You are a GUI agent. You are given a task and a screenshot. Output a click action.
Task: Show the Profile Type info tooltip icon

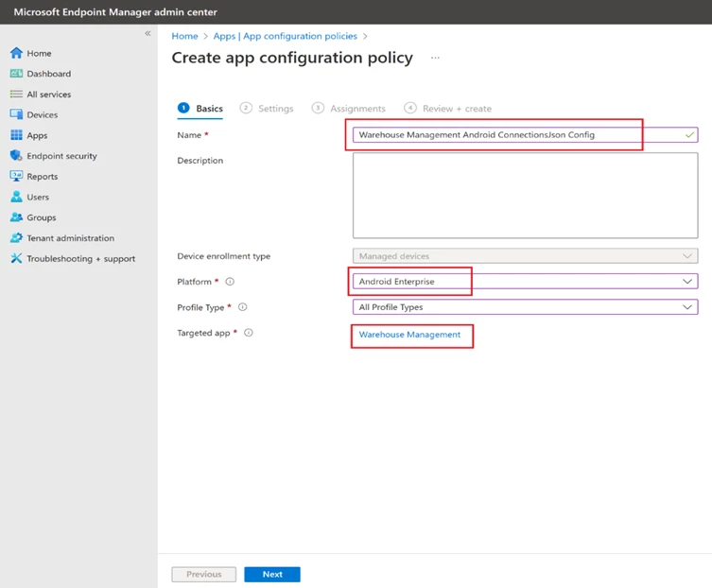(243, 307)
